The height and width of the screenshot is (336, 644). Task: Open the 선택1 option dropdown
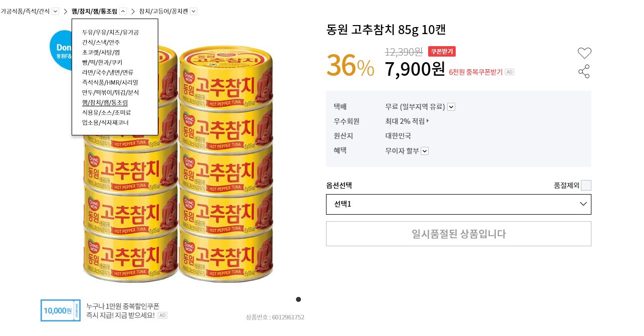point(458,204)
